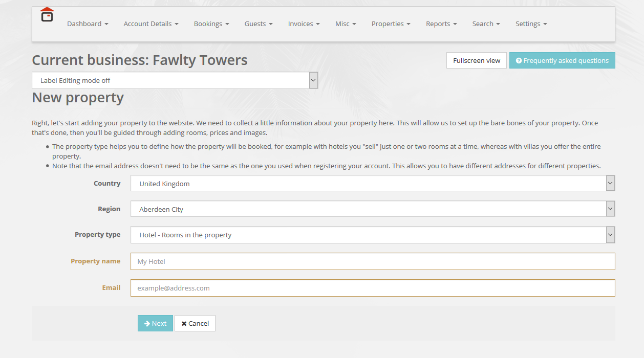Click the Email input field

373,288
